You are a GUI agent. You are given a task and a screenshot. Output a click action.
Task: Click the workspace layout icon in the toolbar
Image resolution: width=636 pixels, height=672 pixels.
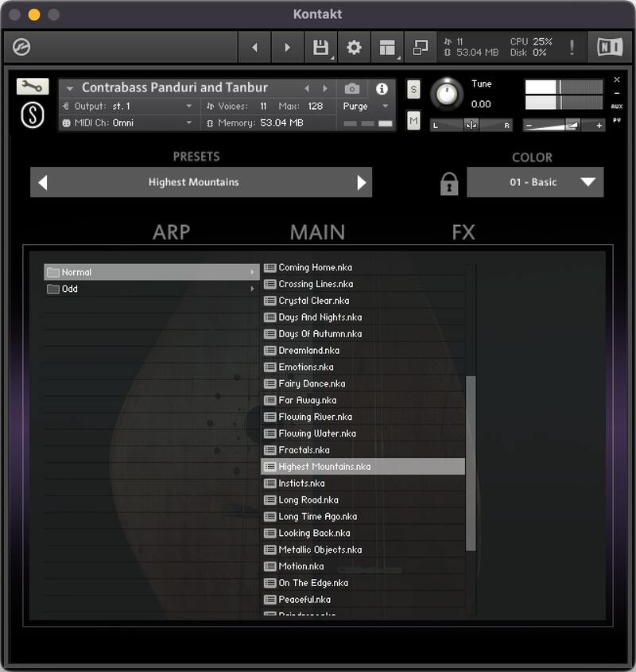[x=387, y=47]
